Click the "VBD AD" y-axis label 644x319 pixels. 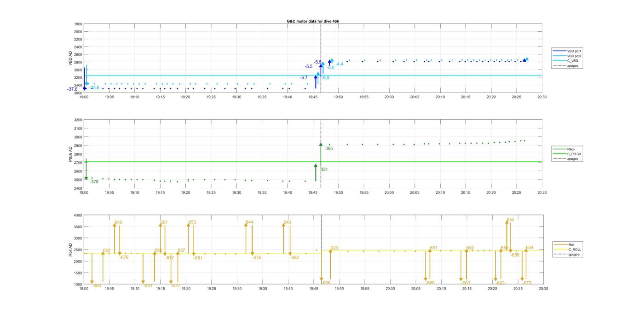point(71,58)
